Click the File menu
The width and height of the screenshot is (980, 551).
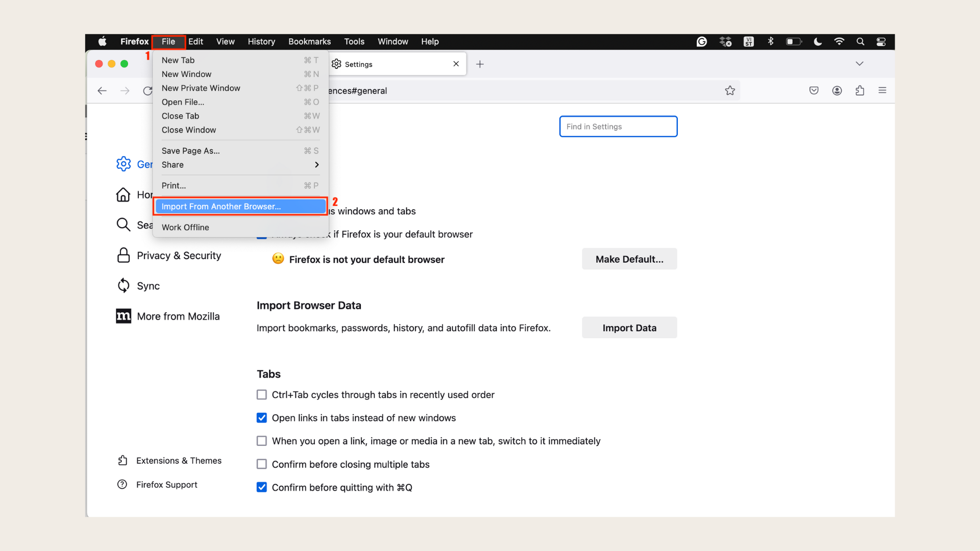coord(168,42)
